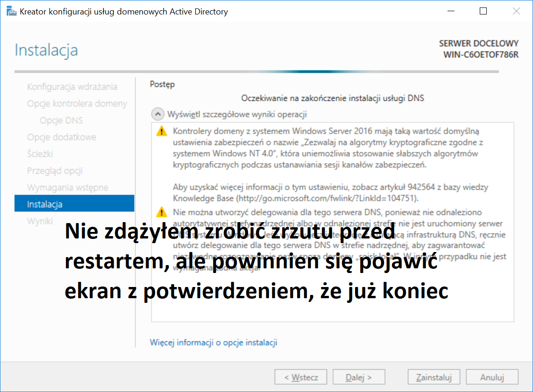Viewport: 533px width, 392px height.
Task: Click the '< Wstecz' button
Action: [301, 377]
